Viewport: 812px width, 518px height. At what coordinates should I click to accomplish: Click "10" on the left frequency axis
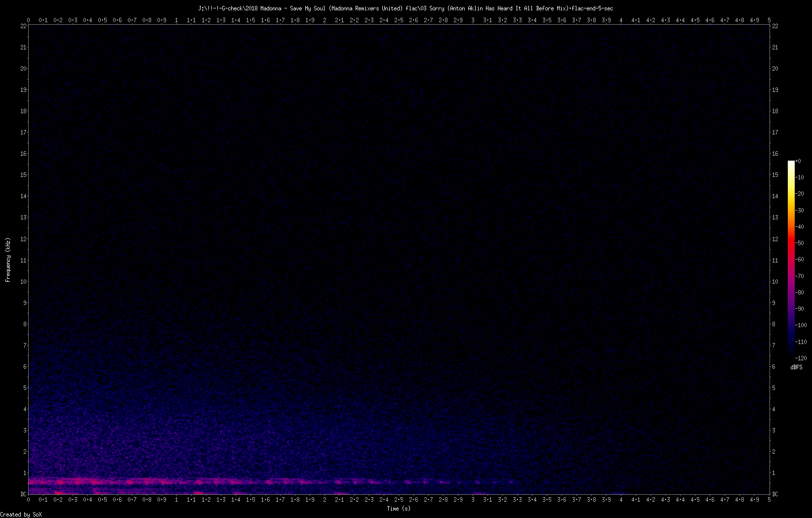coord(23,282)
